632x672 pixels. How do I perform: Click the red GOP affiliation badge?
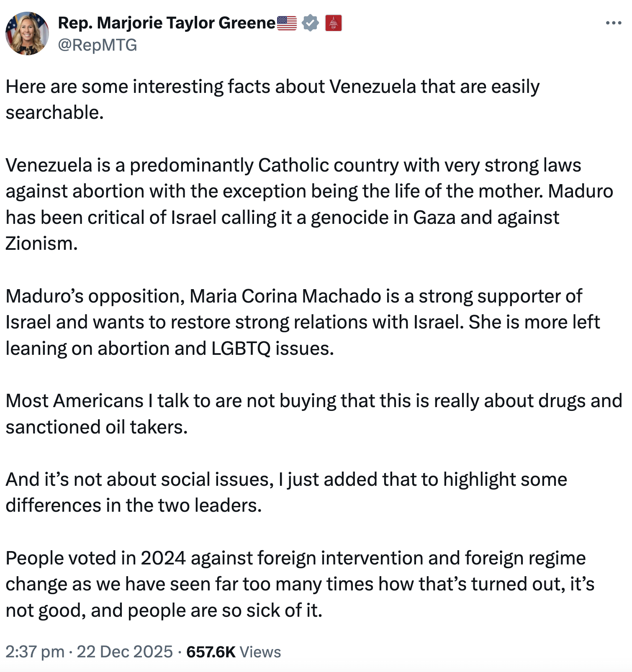(x=334, y=23)
